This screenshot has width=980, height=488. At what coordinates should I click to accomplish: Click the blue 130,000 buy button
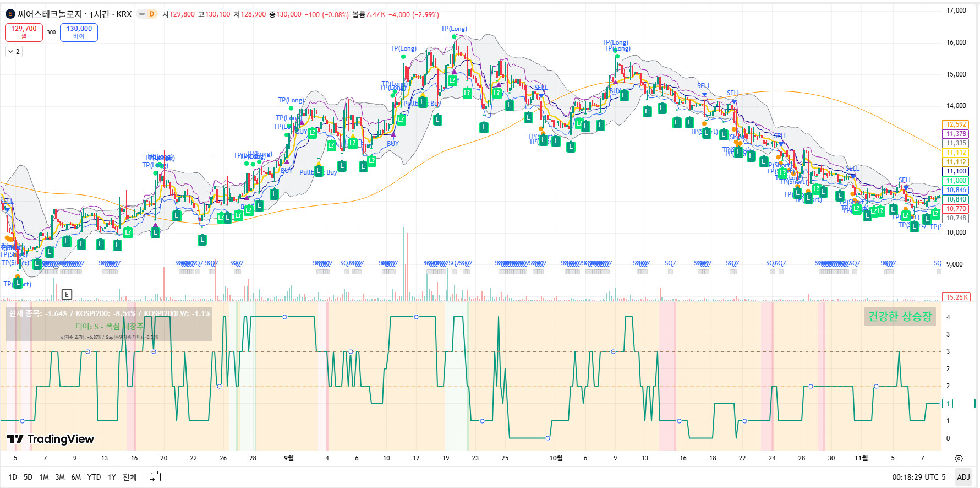coord(79,32)
